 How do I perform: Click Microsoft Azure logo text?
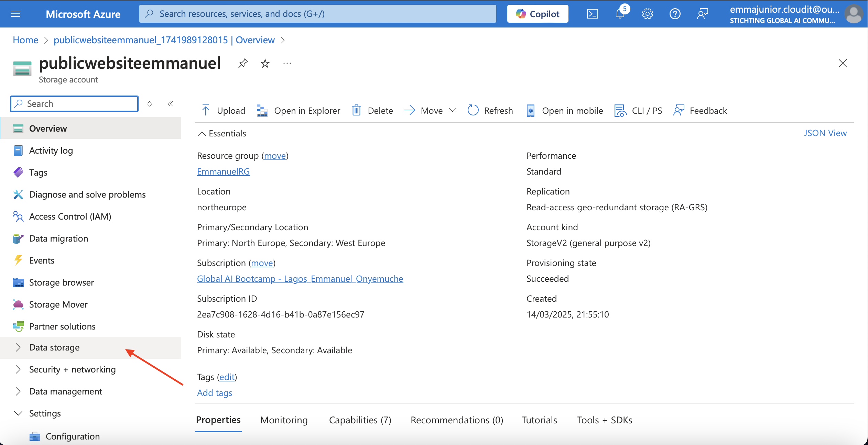(x=83, y=14)
